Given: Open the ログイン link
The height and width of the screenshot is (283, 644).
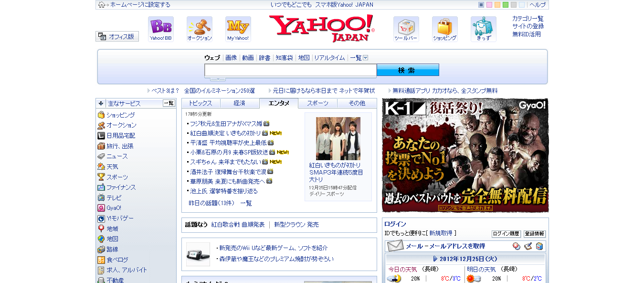Looking at the screenshot, I should pyautogui.click(x=395, y=224).
